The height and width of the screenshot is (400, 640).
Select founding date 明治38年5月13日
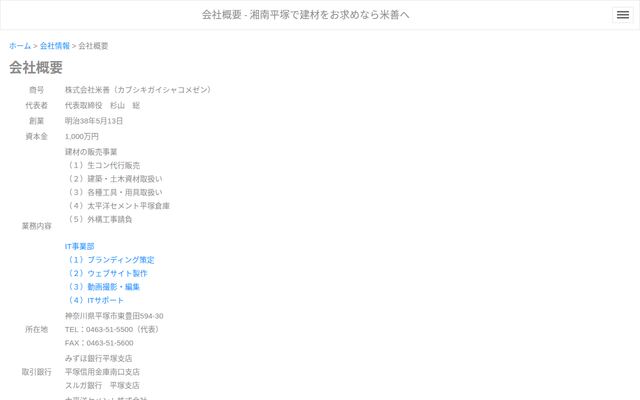94,121
